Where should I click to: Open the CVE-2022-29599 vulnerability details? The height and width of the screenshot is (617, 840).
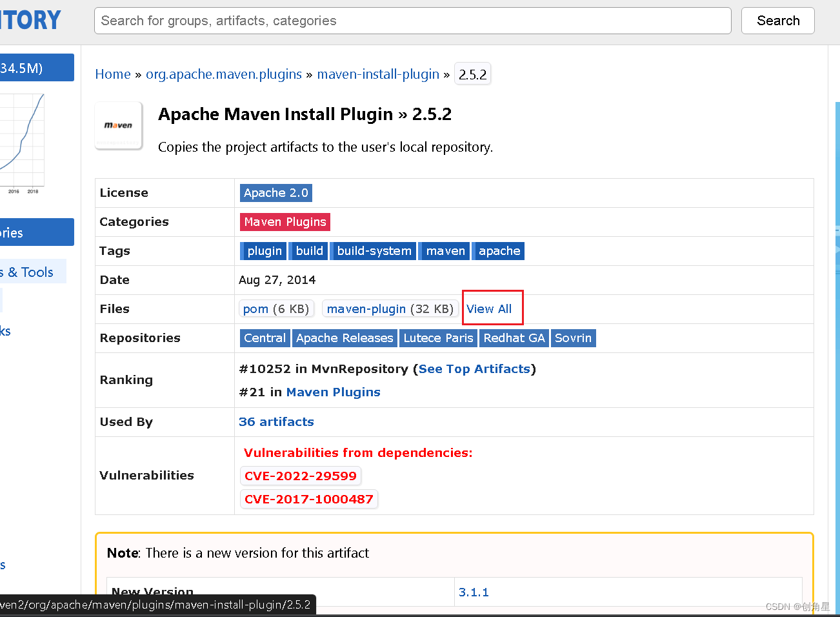pos(301,476)
